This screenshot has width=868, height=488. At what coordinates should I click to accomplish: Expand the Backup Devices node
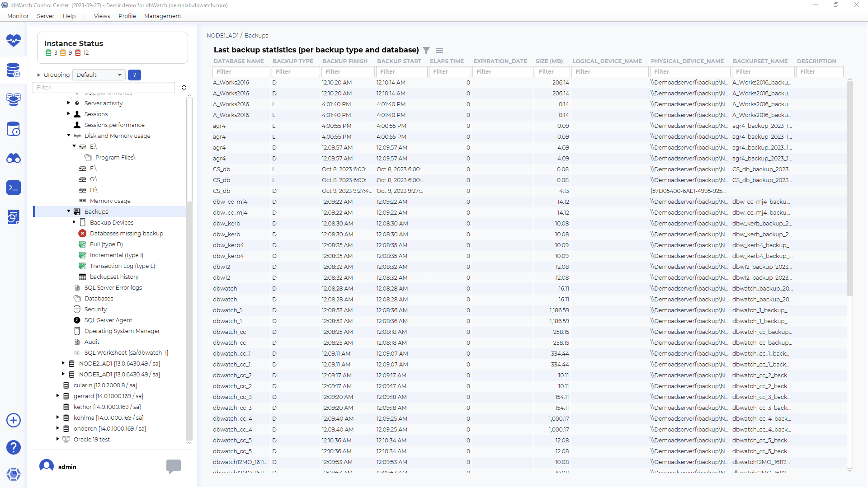[x=74, y=222]
